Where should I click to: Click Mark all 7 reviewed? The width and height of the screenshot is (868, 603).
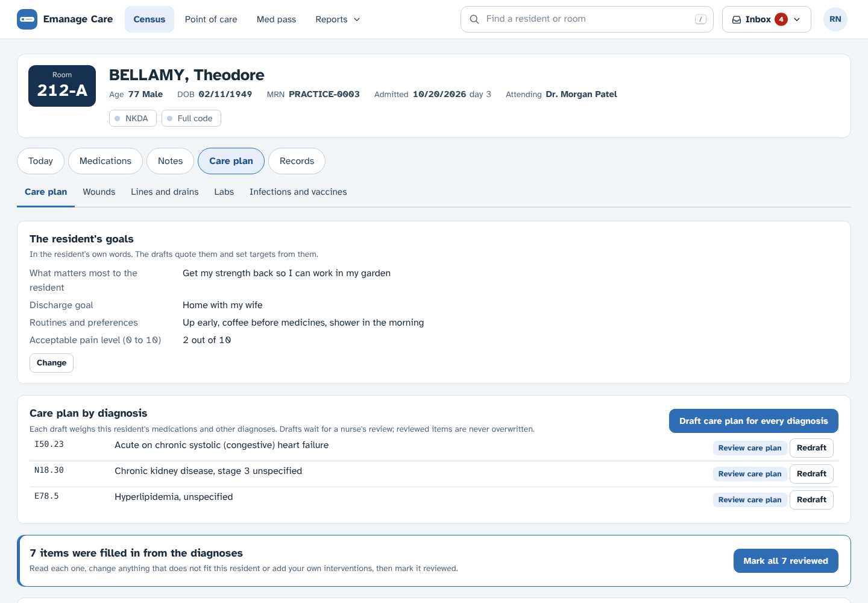[786, 561]
